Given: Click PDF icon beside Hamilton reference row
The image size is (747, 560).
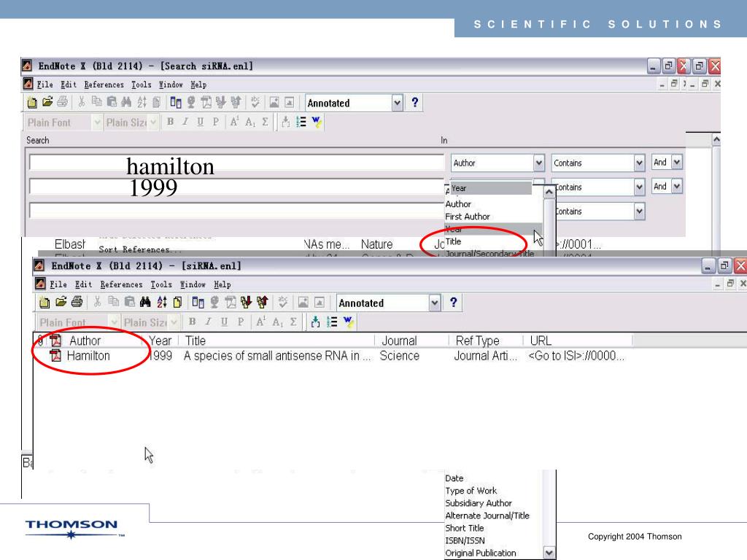Looking at the screenshot, I should (x=55, y=356).
